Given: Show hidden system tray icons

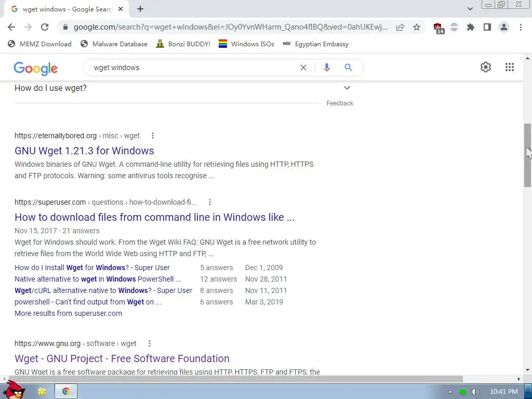Looking at the screenshot, I should (x=450, y=392).
